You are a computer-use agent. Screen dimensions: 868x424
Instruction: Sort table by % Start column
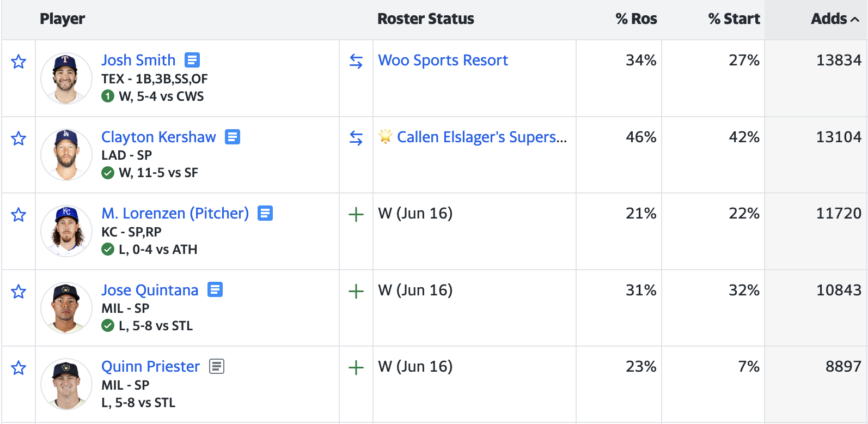pos(733,19)
